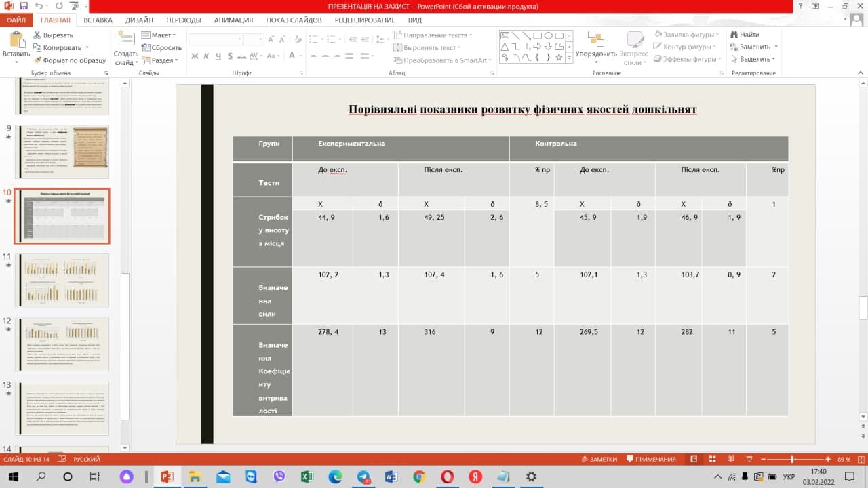Activate Формат по образцу format painter
Image resolution: width=868 pixels, height=488 pixels.
[x=69, y=60]
